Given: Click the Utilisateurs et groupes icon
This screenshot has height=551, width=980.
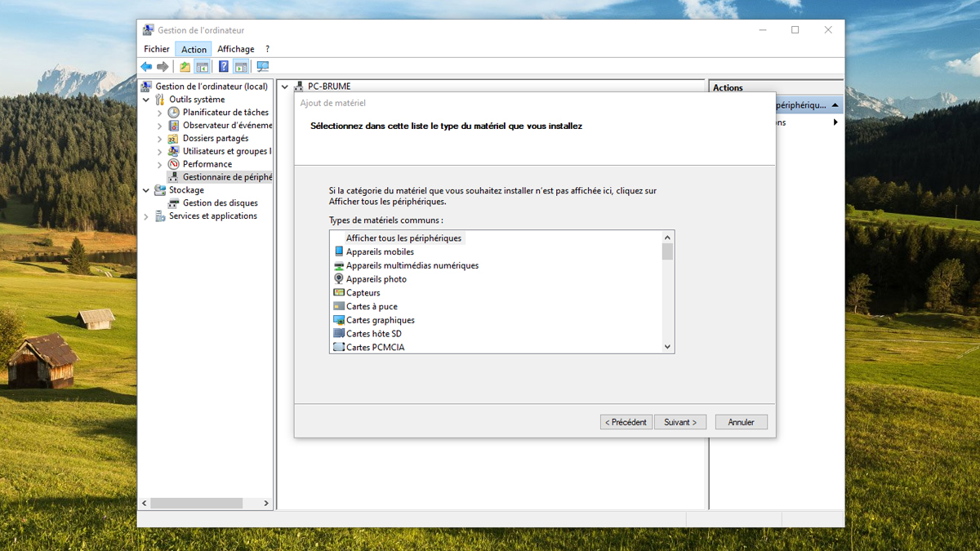Looking at the screenshot, I should coord(173,151).
